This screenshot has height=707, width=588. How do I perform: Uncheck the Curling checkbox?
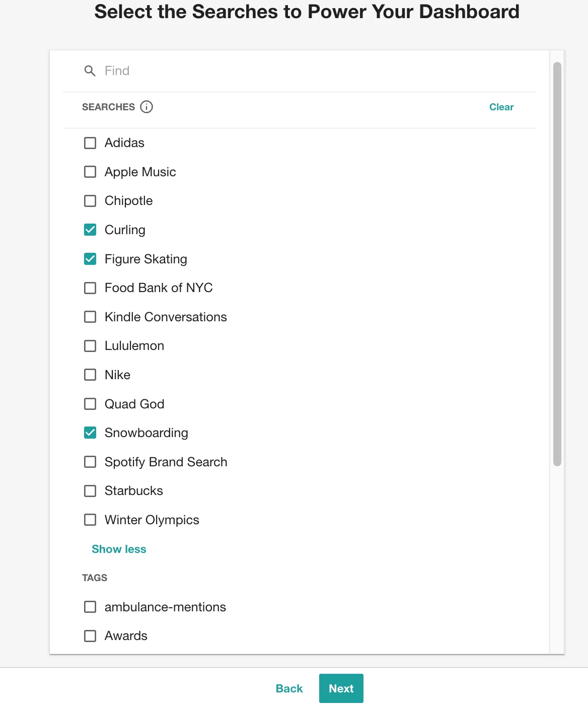[x=90, y=230]
